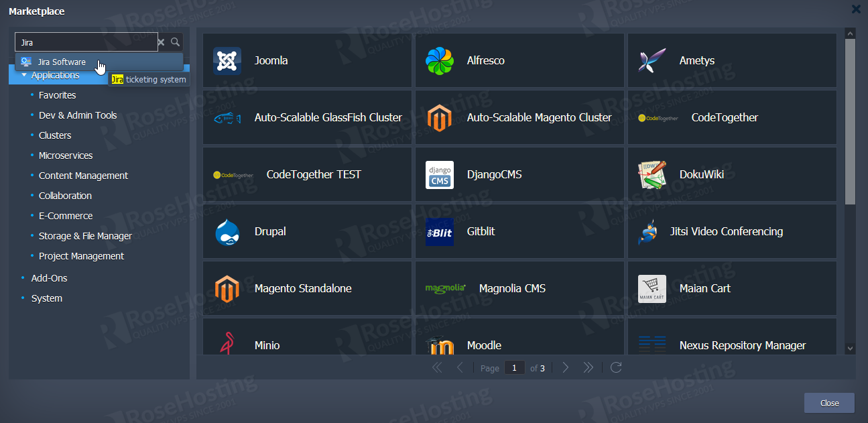
Task: Open the Dev & Admin Tools category
Action: [x=78, y=115]
